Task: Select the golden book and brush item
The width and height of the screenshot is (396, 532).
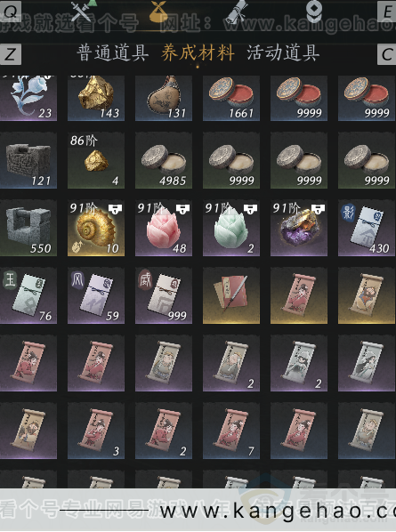Action: point(231,295)
